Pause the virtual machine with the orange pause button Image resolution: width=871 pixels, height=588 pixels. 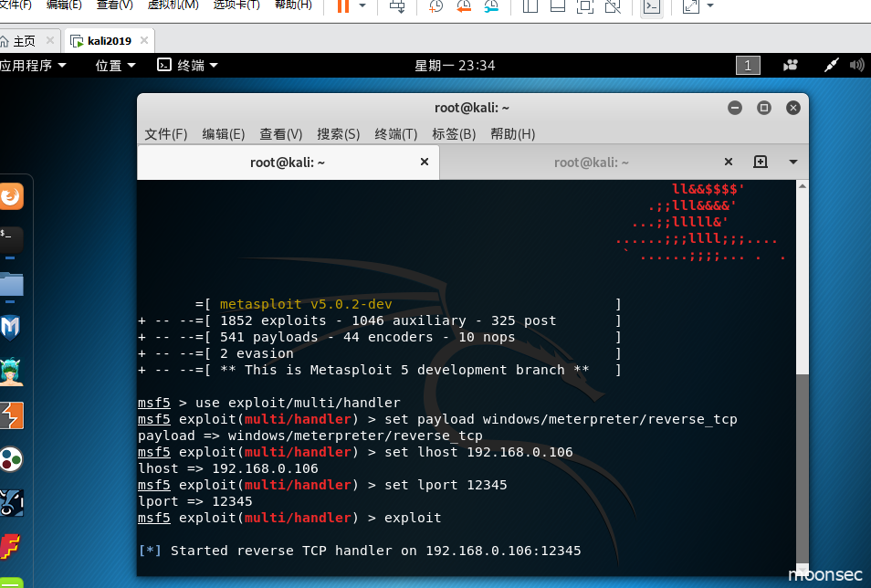coord(343,6)
